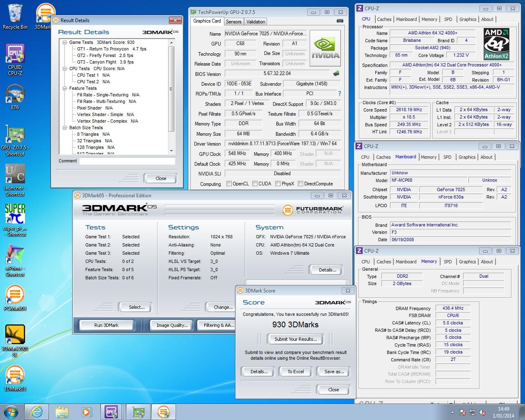This screenshot has width=525, height=420.
Task: Open Windows Explorer folder from taskbar
Action: coord(62,411)
